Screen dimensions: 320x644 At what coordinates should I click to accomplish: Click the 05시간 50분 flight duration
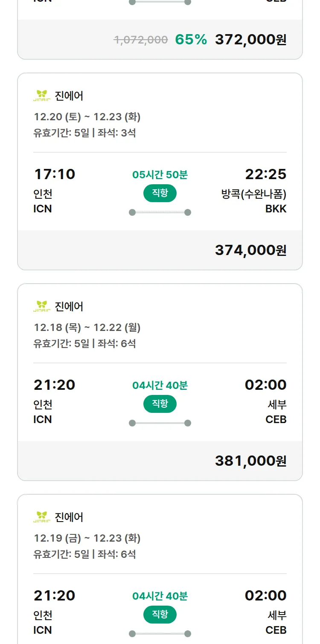coord(160,174)
